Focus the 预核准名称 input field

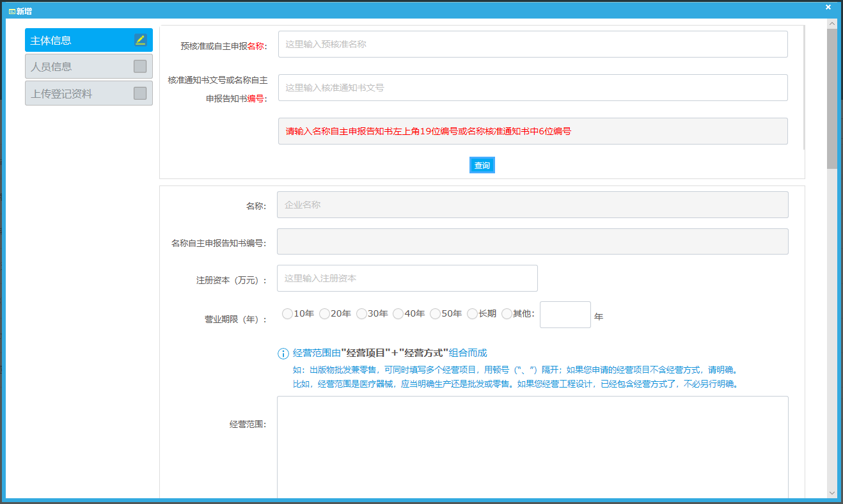click(x=532, y=44)
